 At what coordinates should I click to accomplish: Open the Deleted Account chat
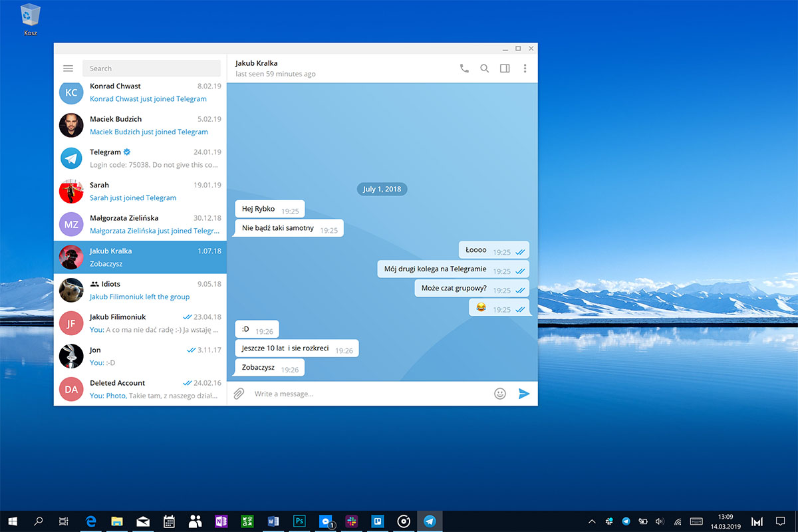(x=140, y=389)
